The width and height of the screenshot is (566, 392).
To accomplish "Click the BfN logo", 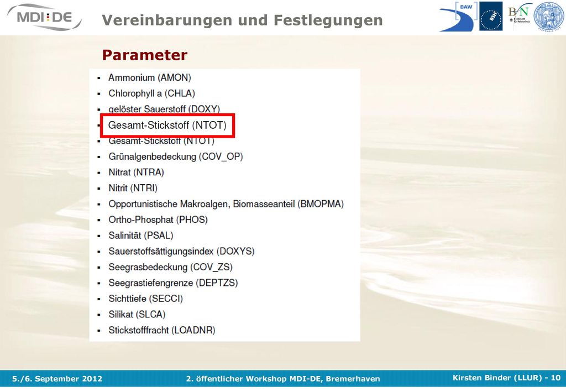I will coord(518,14).
